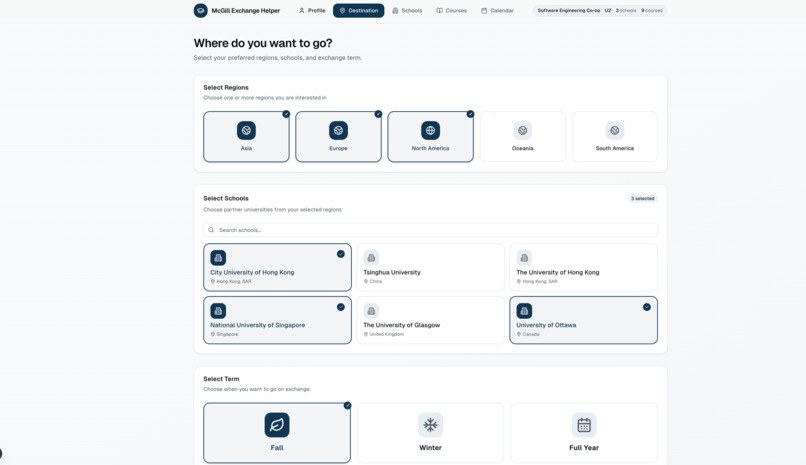The width and height of the screenshot is (806, 465).
Task: Select the Destination tab
Action: point(358,10)
